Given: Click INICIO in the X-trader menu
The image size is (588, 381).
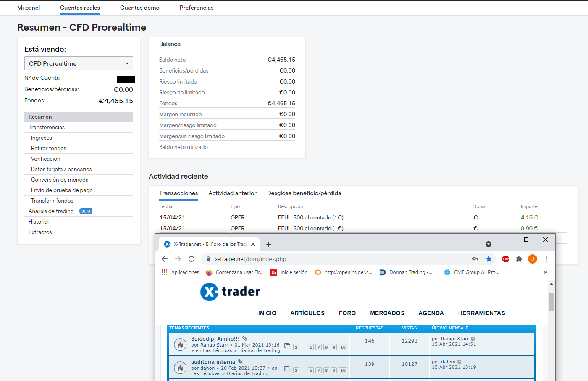Looking at the screenshot, I should [267, 313].
